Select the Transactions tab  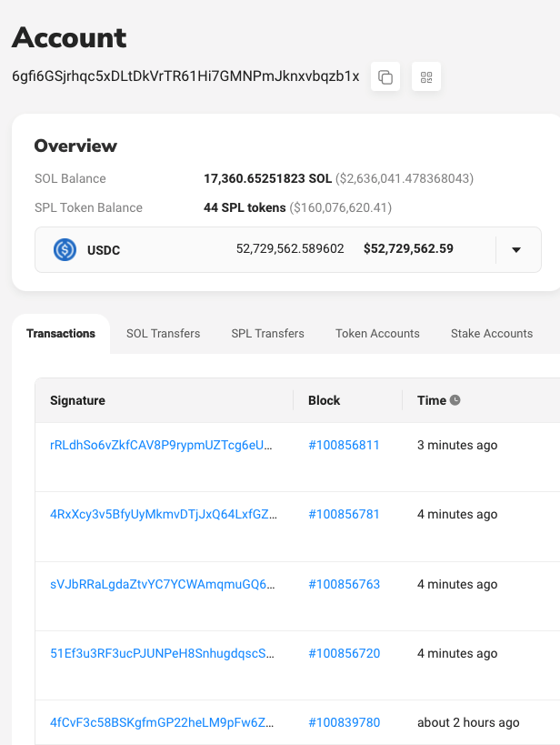coord(61,334)
